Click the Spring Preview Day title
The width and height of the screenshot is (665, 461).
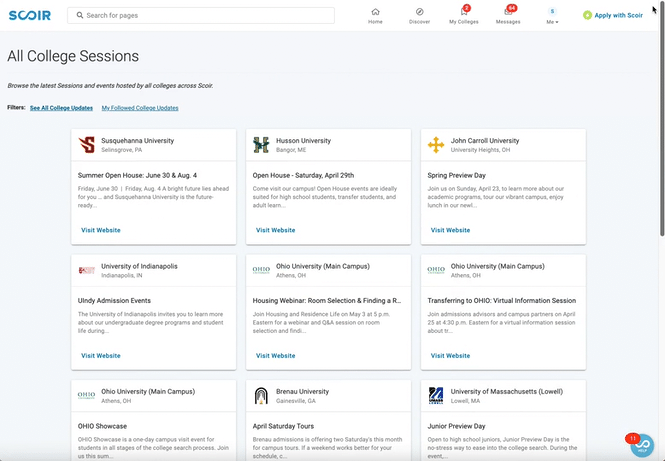click(x=456, y=175)
